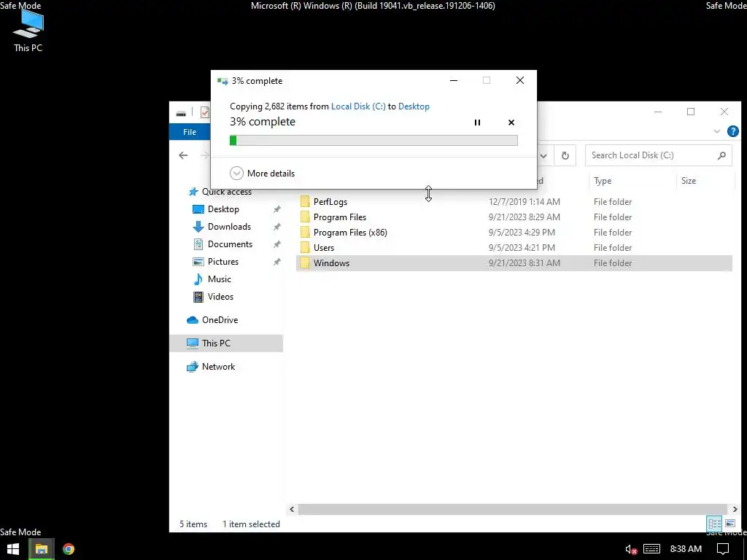Open address bar history dropdown
This screenshot has height=560, width=747.
(543, 155)
